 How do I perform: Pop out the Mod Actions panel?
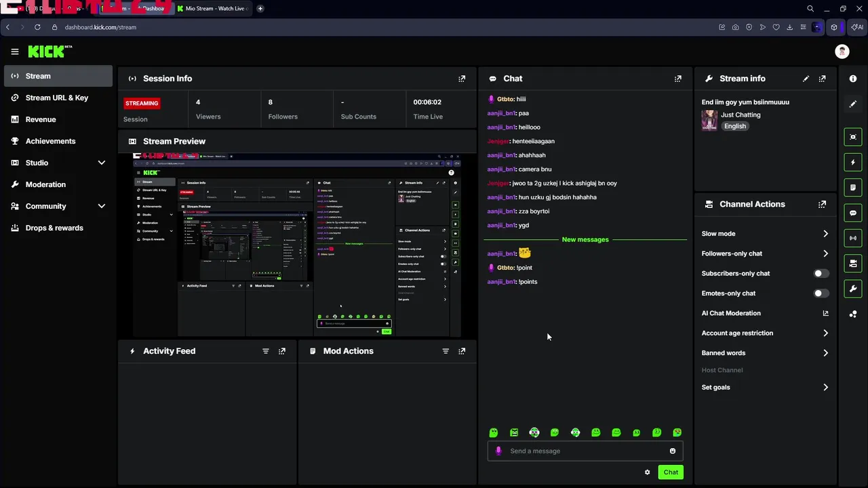click(462, 351)
